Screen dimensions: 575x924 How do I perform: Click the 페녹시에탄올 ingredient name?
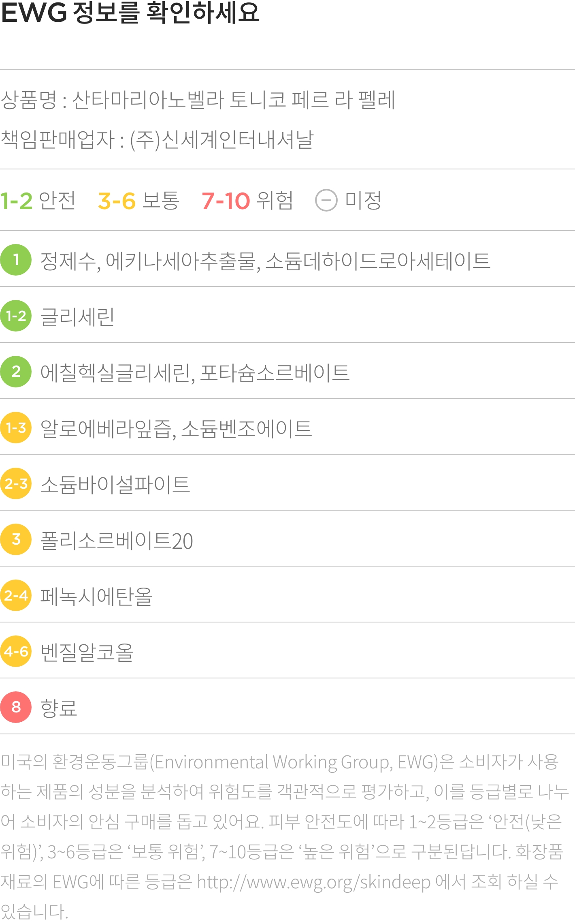tap(96, 596)
